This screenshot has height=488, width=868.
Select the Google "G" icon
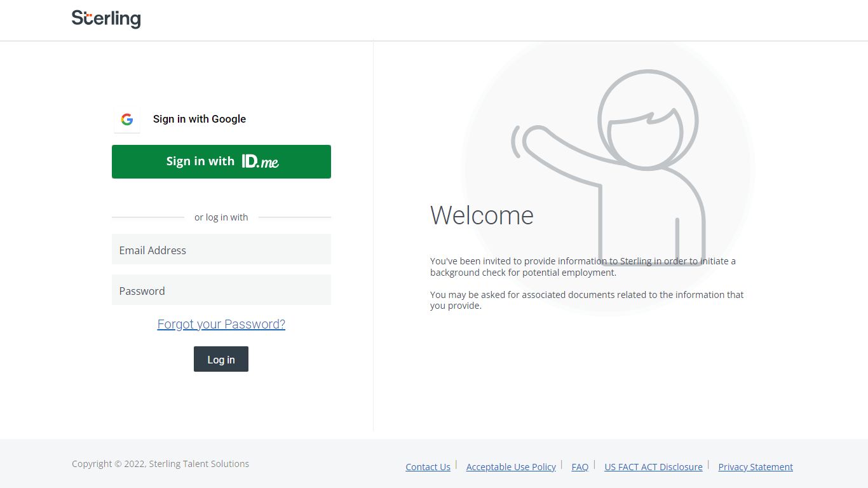coord(127,119)
